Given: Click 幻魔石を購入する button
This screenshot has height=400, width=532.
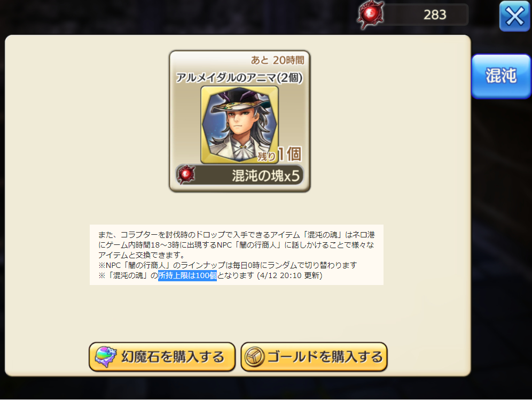Looking at the screenshot, I should click(162, 357).
